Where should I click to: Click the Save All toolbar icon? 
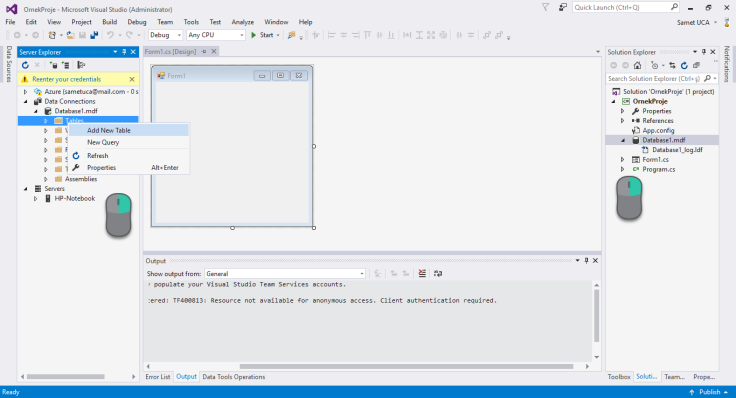point(94,35)
